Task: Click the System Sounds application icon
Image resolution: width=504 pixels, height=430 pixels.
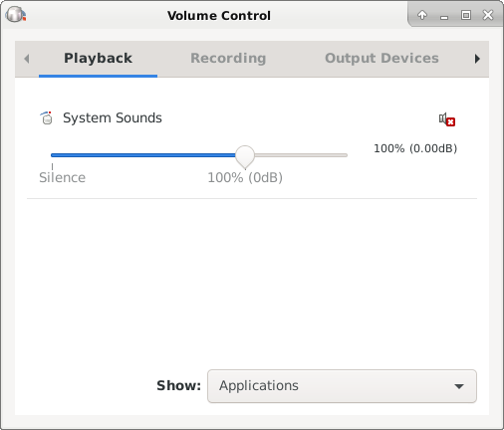Action: (x=47, y=118)
